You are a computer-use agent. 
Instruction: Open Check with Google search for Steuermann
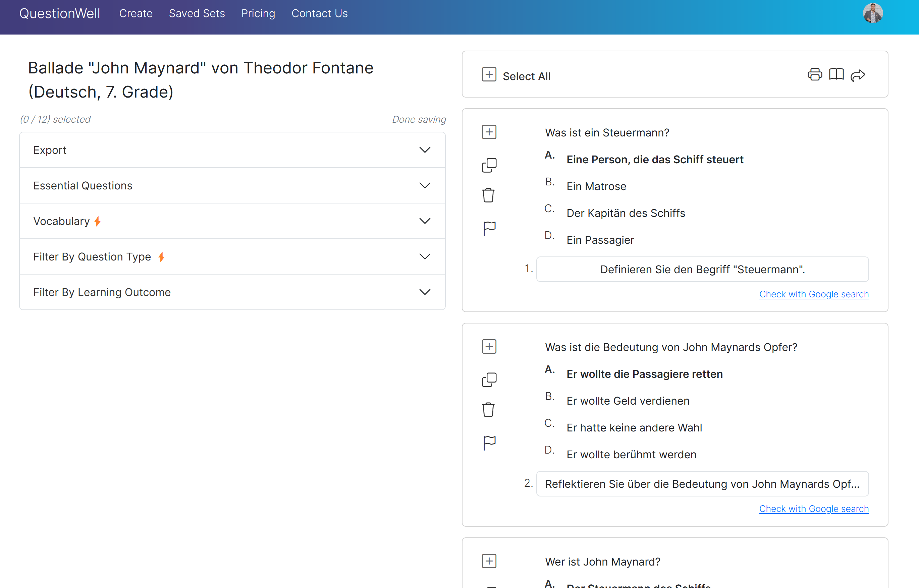814,294
